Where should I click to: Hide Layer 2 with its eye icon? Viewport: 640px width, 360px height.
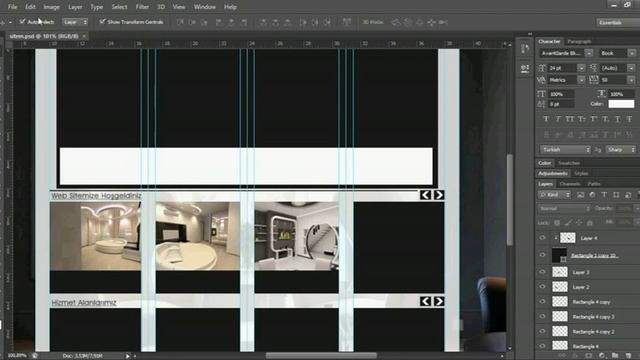pos(542,287)
